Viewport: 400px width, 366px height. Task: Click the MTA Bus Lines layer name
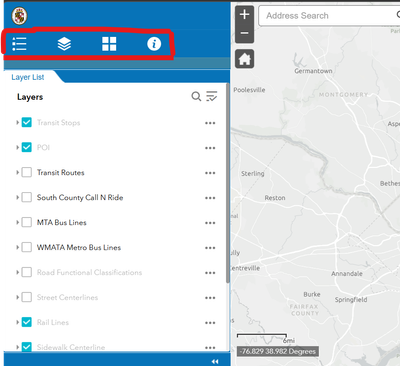[x=62, y=223]
